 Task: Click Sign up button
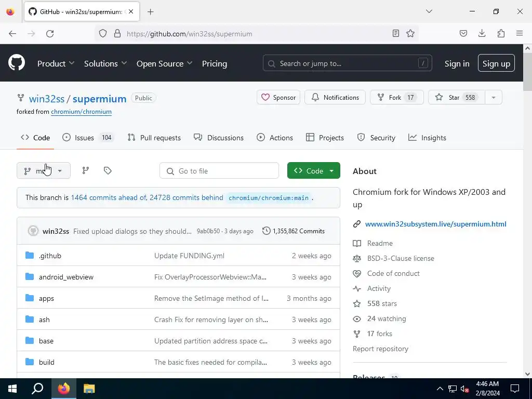(x=496, y=63)
